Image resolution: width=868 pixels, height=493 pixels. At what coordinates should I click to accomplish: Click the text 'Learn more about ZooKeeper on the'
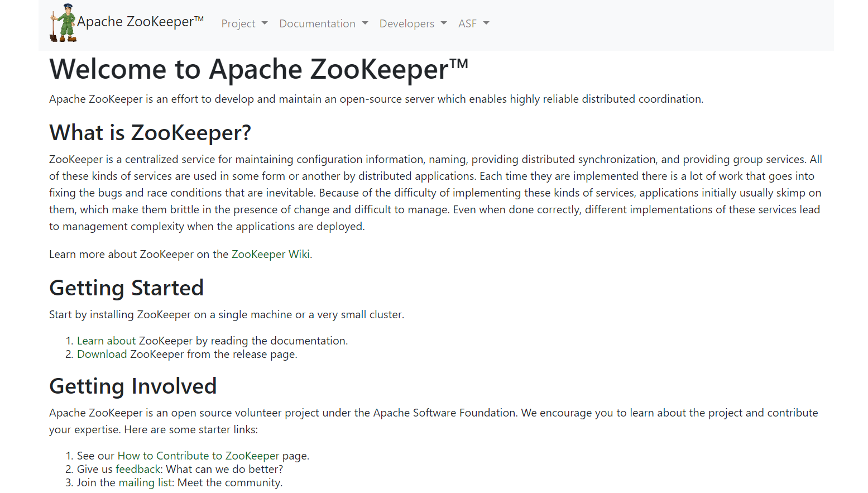tap(139, 254)
